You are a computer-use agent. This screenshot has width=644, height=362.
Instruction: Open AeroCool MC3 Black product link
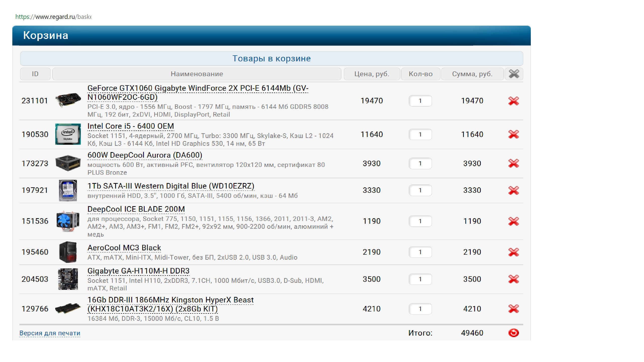124,248
